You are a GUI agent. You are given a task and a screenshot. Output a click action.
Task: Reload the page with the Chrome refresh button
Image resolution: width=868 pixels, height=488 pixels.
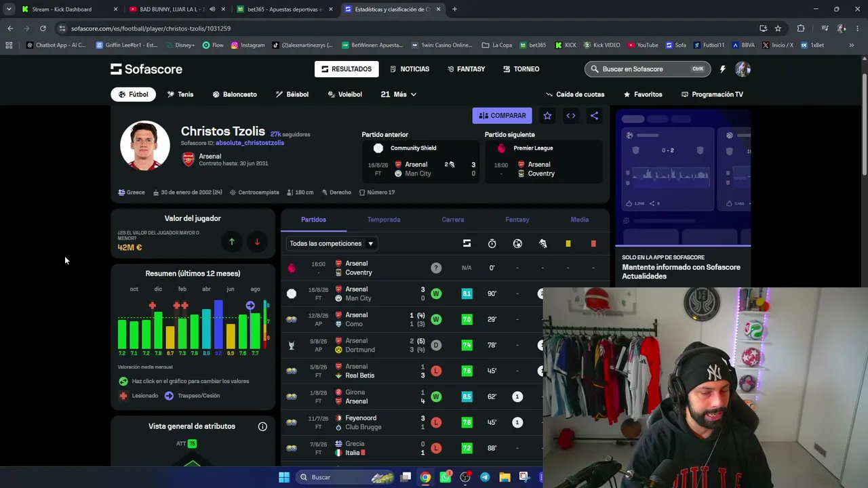(x=43, y=28)
